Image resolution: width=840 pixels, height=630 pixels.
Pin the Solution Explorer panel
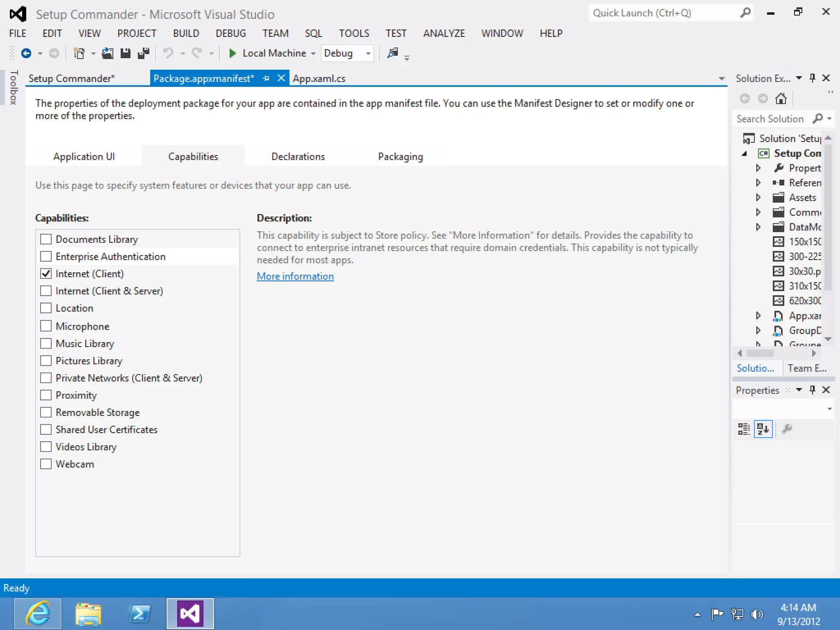[812, 78]
